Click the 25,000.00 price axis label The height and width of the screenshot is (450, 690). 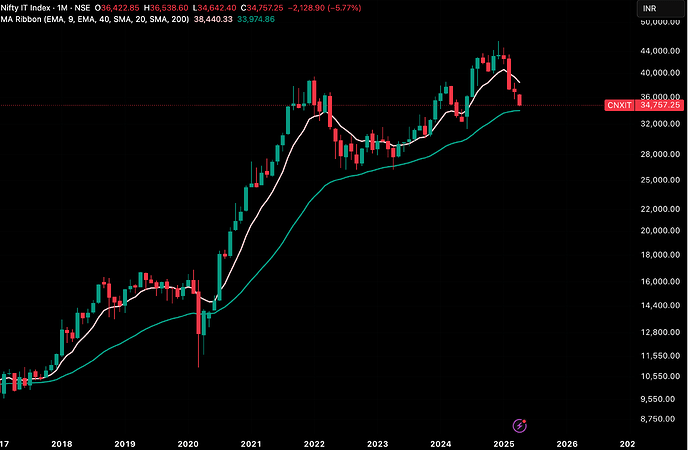point(660,180)
